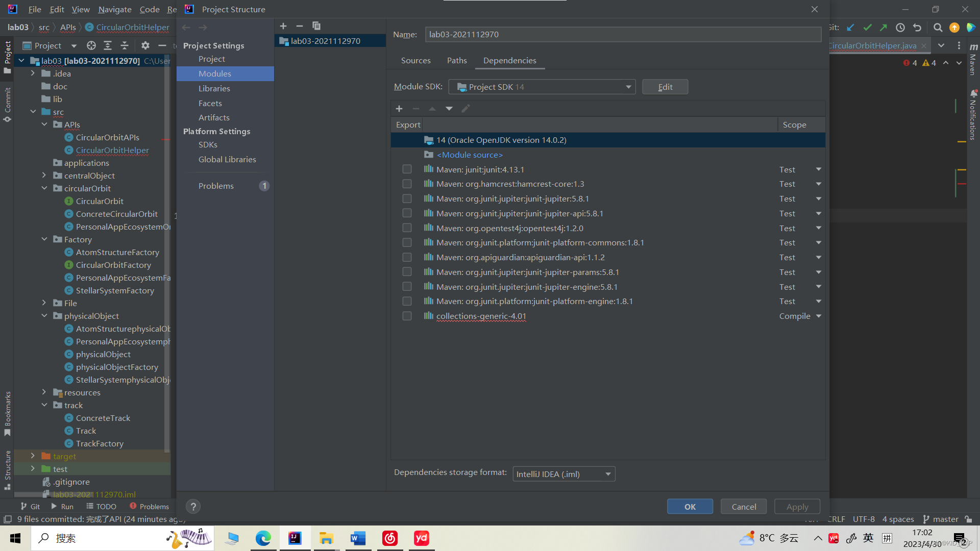
Task: Check export box for junit:junit:4.13.1
Action: pos(407,169)
